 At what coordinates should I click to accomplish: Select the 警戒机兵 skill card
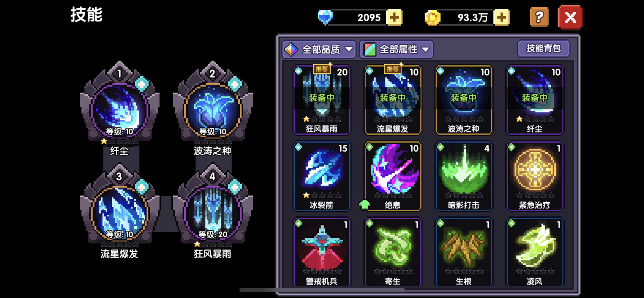pyautogui.click(x=322, y=252)
